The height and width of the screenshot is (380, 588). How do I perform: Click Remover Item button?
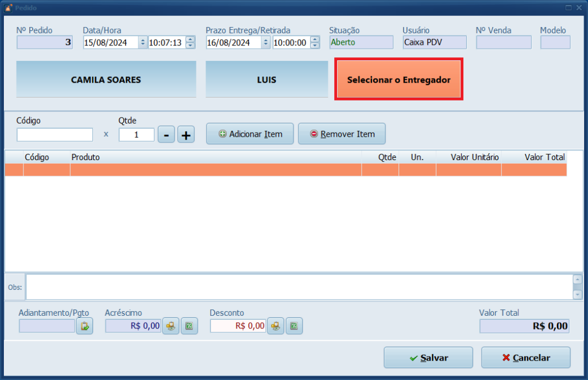342,134
